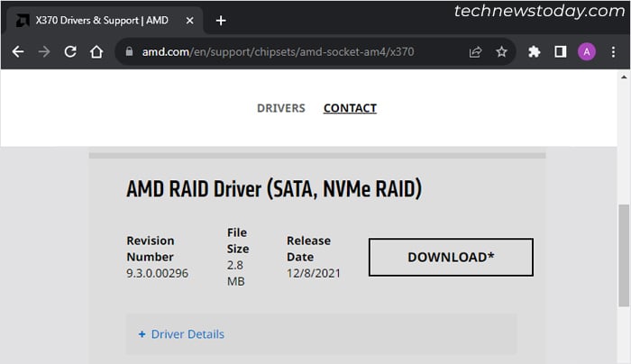631x364 pixels.
Task: Focus the amd.com address bar
Action: (278, 52)
